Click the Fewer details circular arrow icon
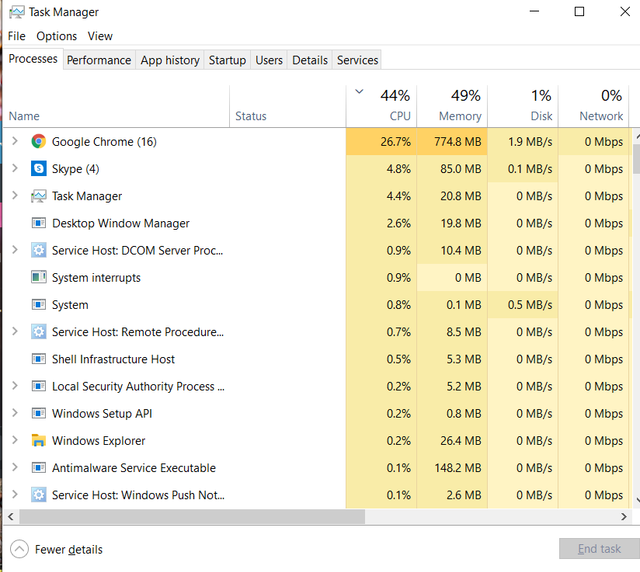Screen dimensions: 640x572 19,549
